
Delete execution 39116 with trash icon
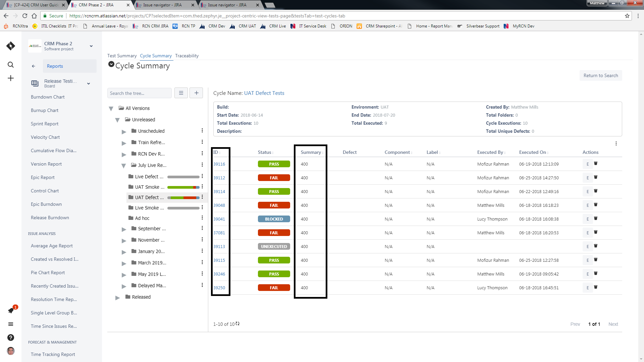[x=596, y=164]
